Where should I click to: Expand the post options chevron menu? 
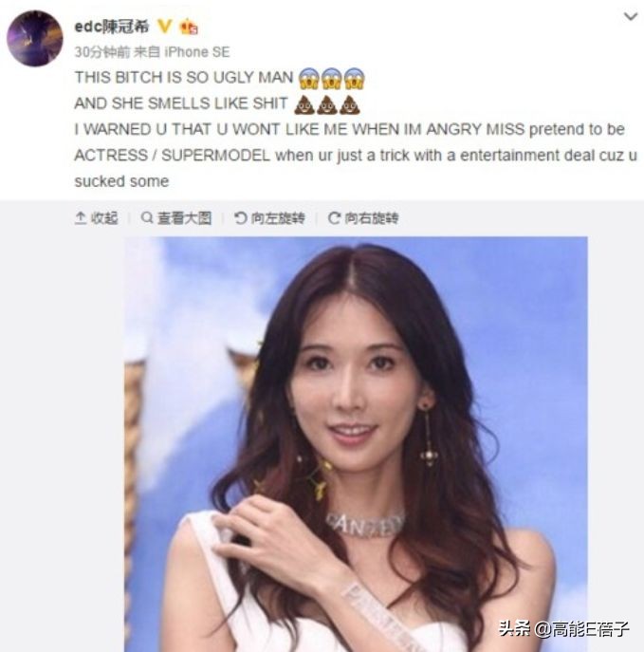(x=631, y=17)
